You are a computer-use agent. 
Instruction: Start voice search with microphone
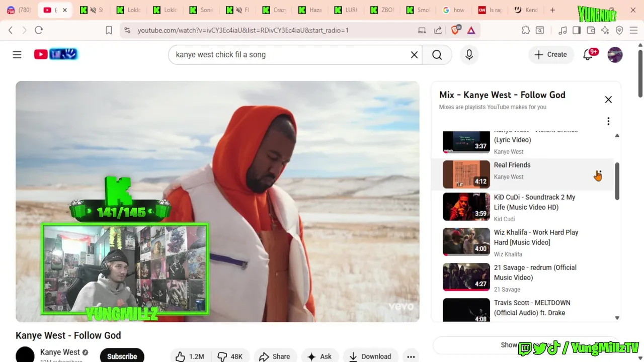[x=469, y=54]
